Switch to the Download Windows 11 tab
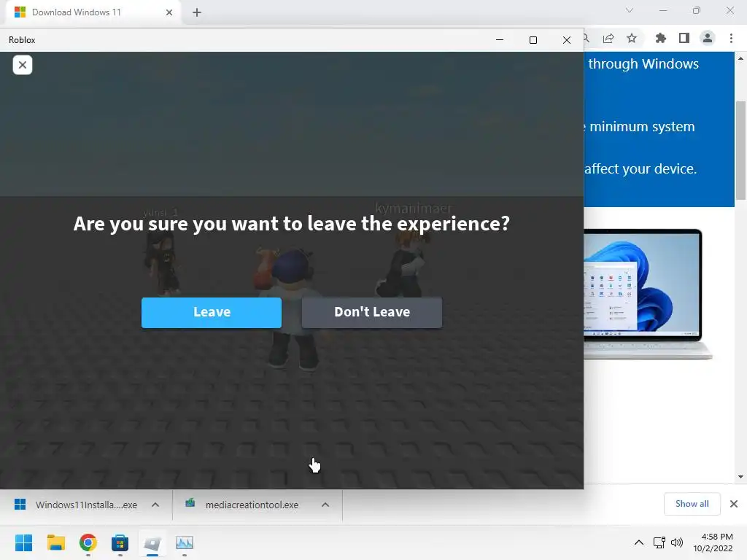The width and height of the screenshot is (747, 560). point(93,12)
